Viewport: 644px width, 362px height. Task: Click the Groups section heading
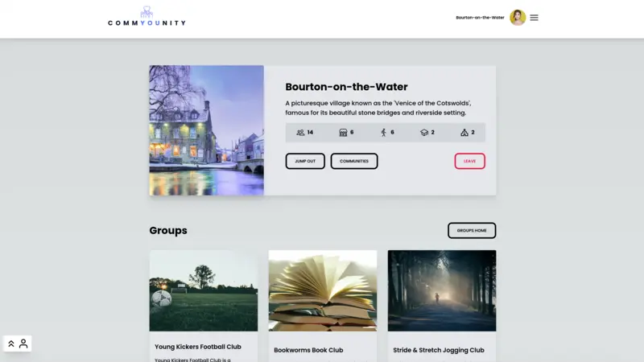[168, 231]
